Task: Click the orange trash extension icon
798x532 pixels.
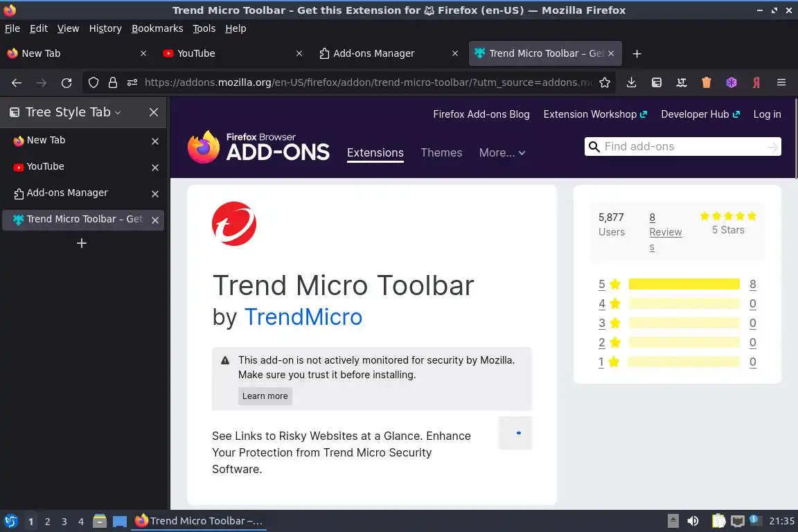Action: point(707,82)
